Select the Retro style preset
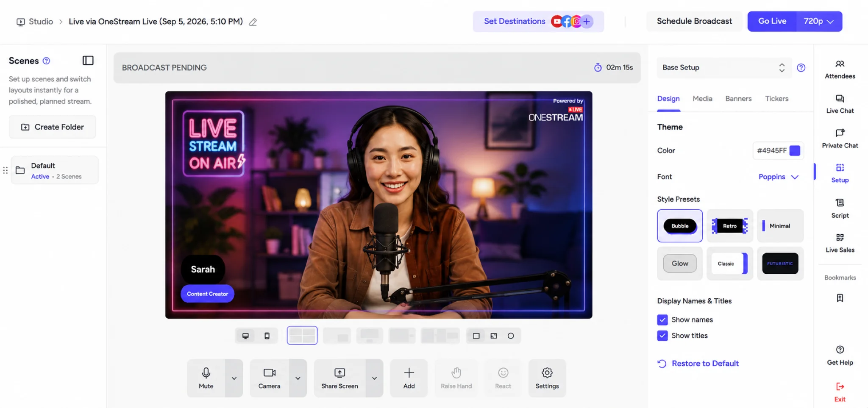Viewport: 868px width, 408px height. point(730,226)
